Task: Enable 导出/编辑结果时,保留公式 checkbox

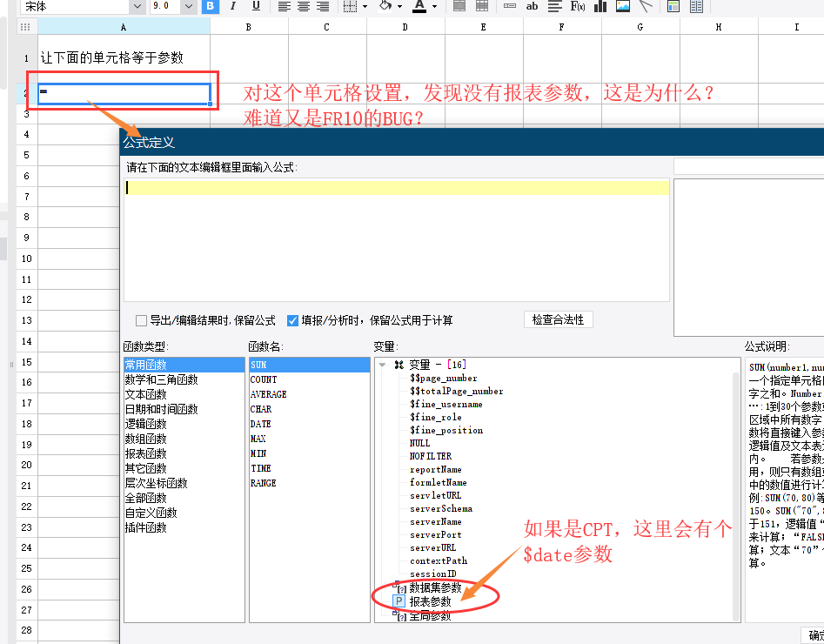Action: point(141,320)
